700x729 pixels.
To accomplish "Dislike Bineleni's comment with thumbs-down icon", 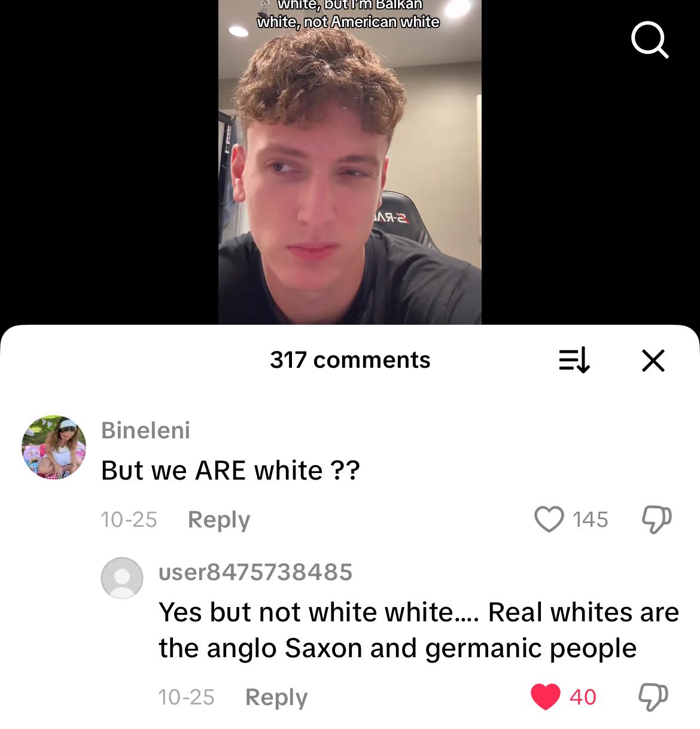I will (x=656, y=520).
